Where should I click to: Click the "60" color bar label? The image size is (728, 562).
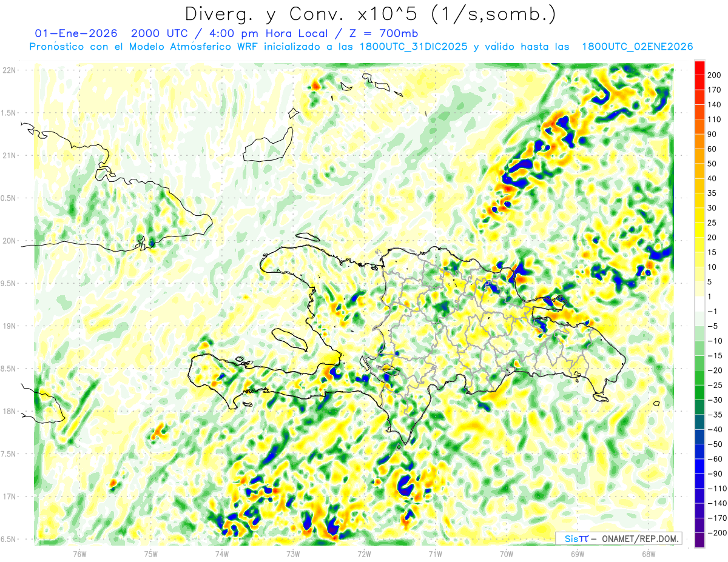(x=713, y=149)
